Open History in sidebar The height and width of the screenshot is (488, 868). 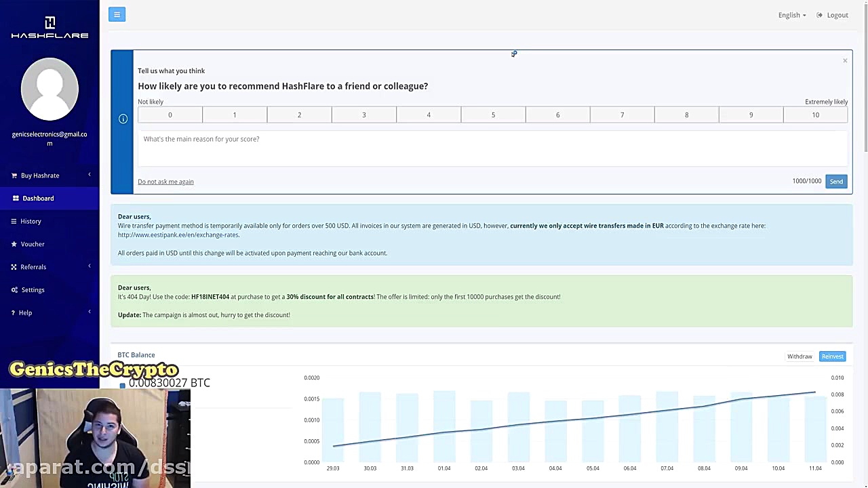tap(50, 221)
